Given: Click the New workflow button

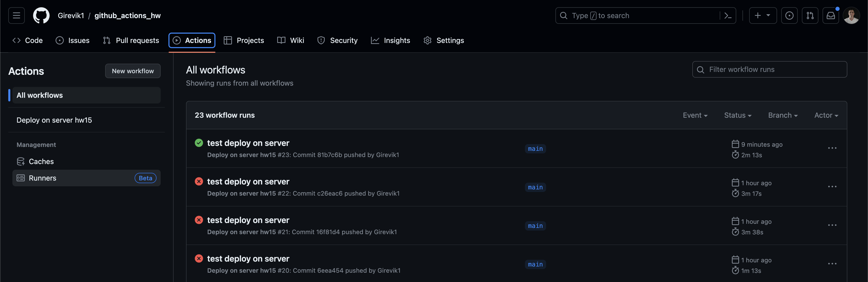Looking at the screenshot, I should coord(132,70).
